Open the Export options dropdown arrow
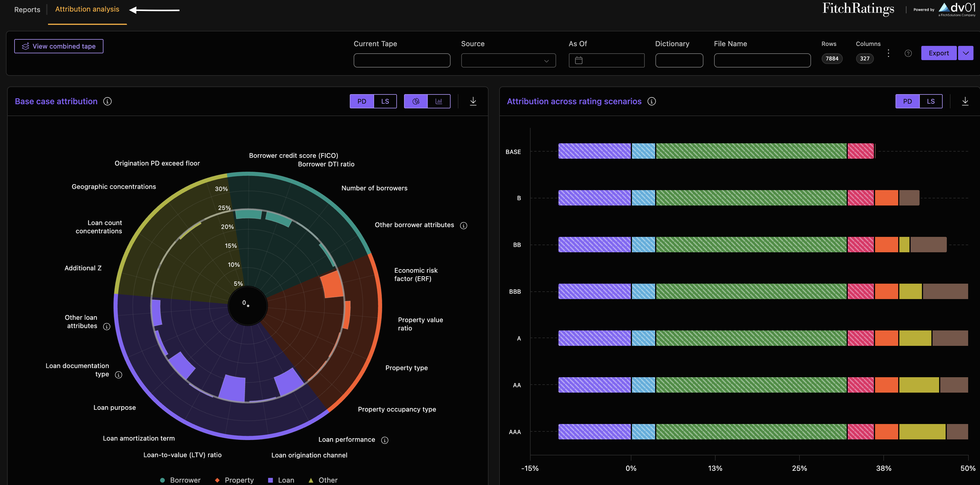 (x=965, y=53)
